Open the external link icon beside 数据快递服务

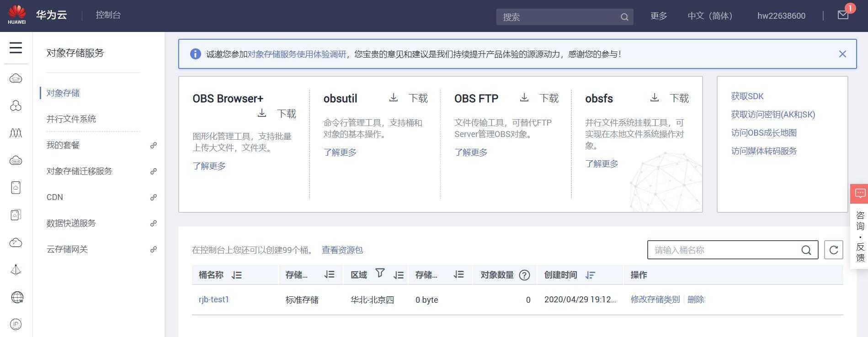click(x=154, y=223)
